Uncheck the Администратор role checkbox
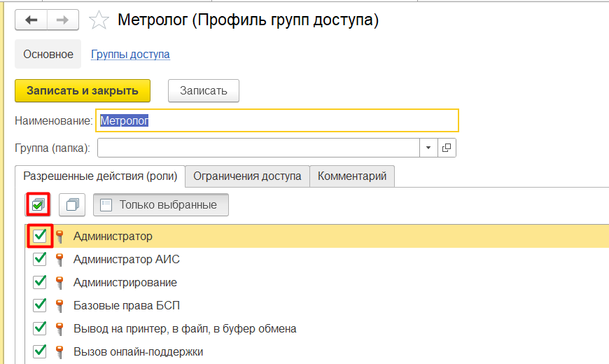The width and height of the screenshot is (609, 364). coord(40,236)
